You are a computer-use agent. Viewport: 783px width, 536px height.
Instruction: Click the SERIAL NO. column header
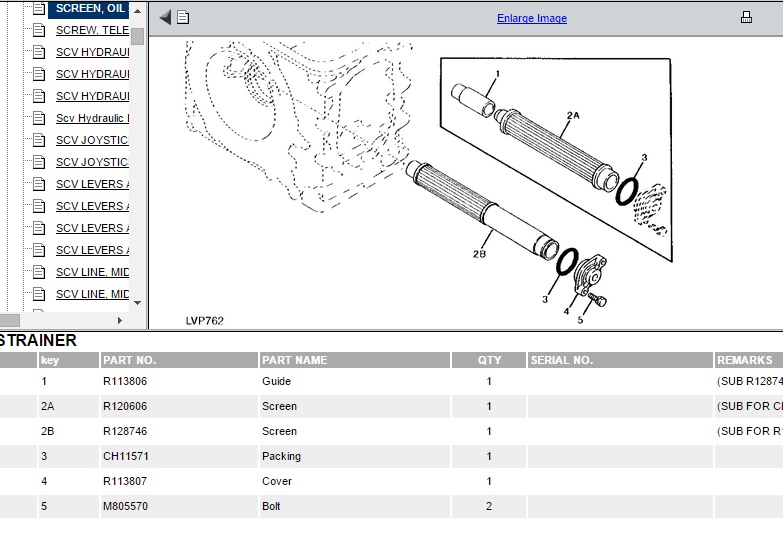pyautogui.click(x=561, y=360)
